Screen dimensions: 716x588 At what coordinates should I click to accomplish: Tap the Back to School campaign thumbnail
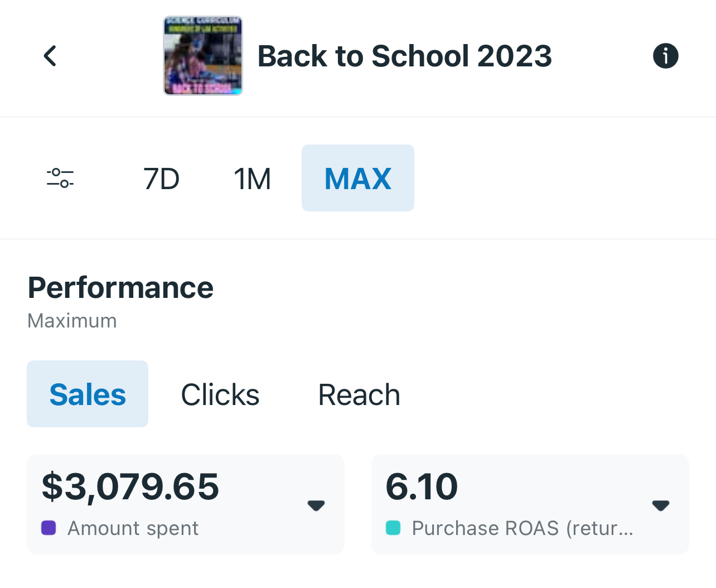tap(203, 56)
